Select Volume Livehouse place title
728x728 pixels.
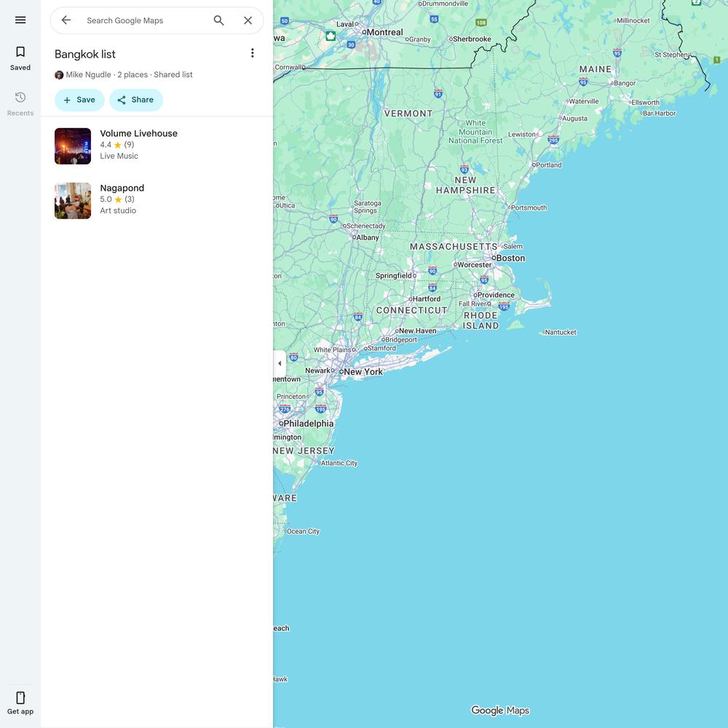[138, 133]
